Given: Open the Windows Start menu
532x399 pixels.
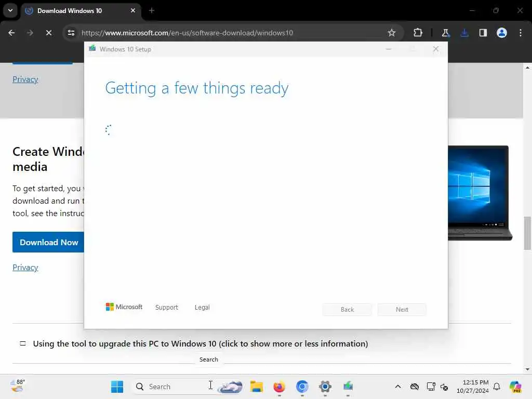Looking at the screenshot, I should (x=117, y=387).
